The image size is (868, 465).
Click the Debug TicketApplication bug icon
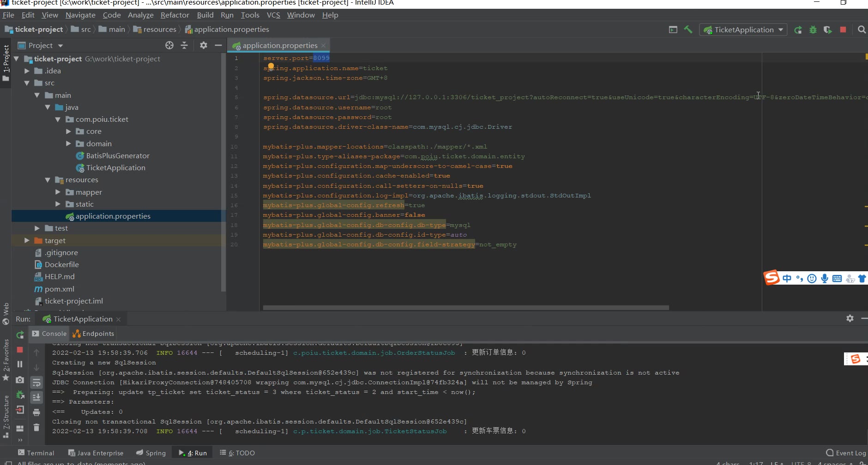813,30
